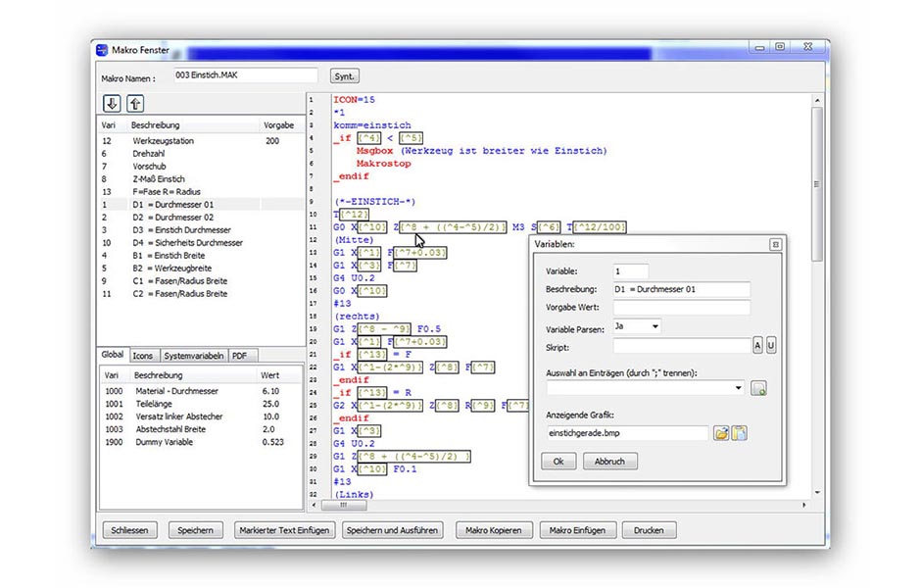Open the Systemvariabeln tab
Screen dimensions: 921x588
click(x=194, y=356)
